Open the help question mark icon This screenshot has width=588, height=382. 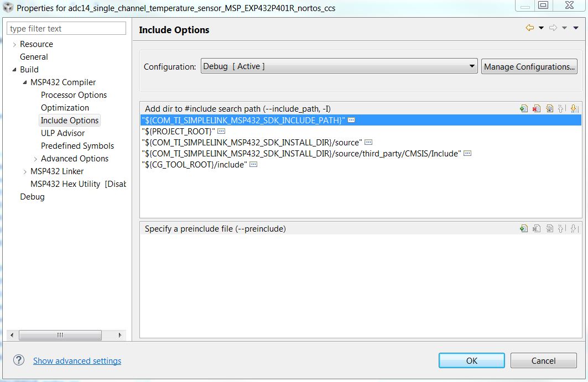point(18,360)
